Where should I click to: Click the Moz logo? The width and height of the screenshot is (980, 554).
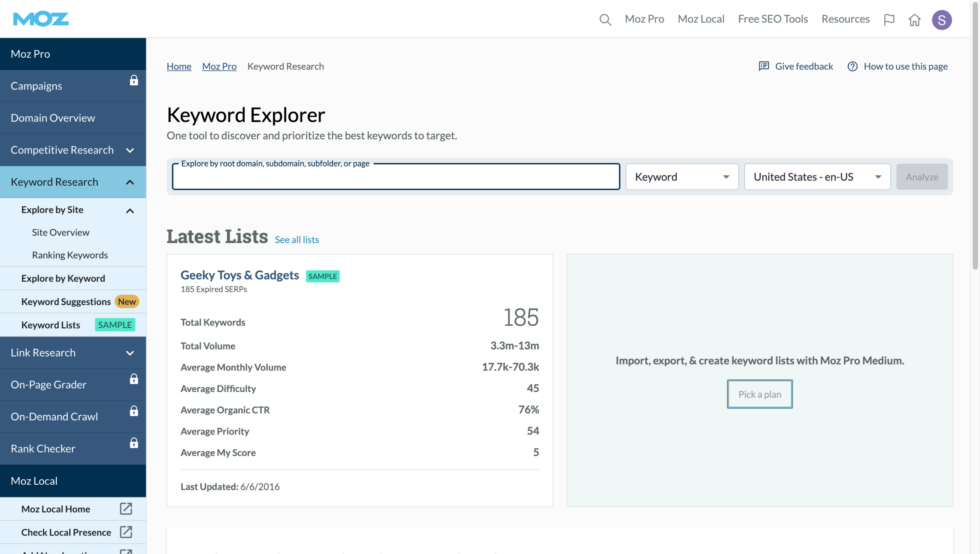[41, 19]
